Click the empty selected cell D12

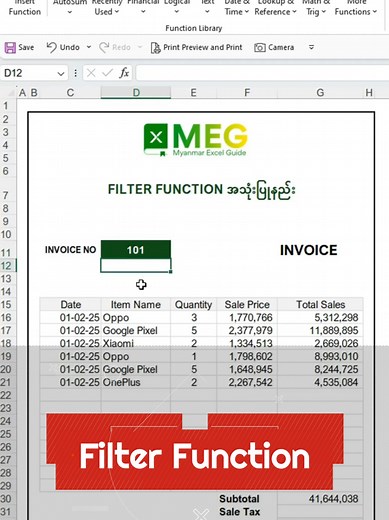click(136, 265)
